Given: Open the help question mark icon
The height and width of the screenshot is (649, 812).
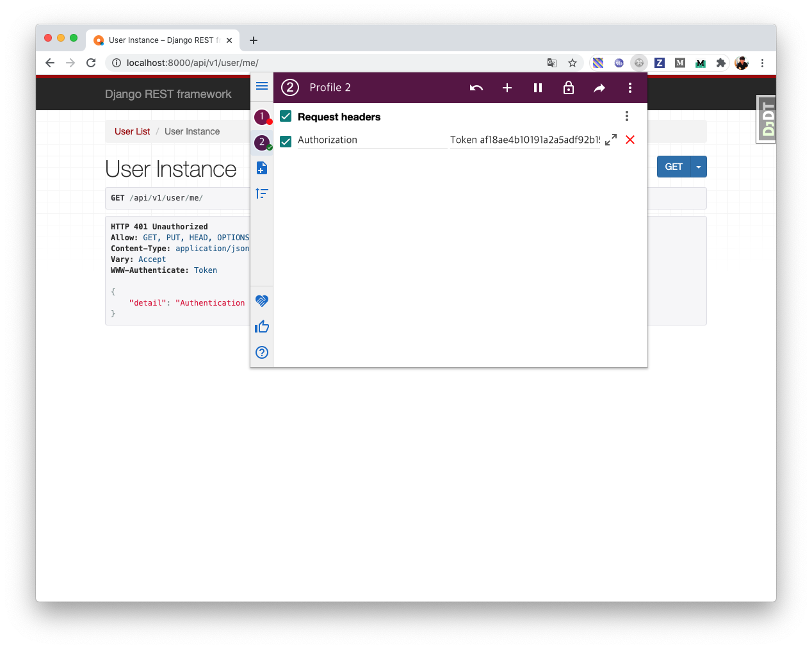Looking at the screenshot, I should (x=262, y=352).
